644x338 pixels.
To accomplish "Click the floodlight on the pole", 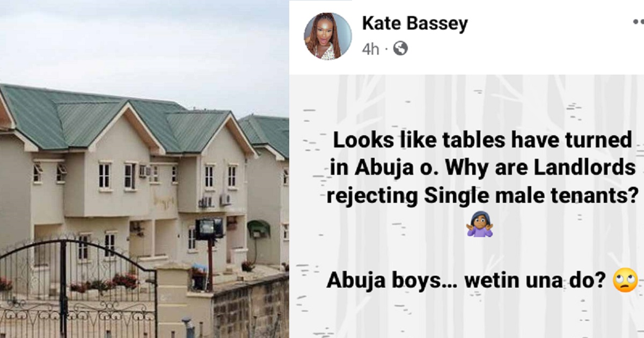I will [209, 229].
